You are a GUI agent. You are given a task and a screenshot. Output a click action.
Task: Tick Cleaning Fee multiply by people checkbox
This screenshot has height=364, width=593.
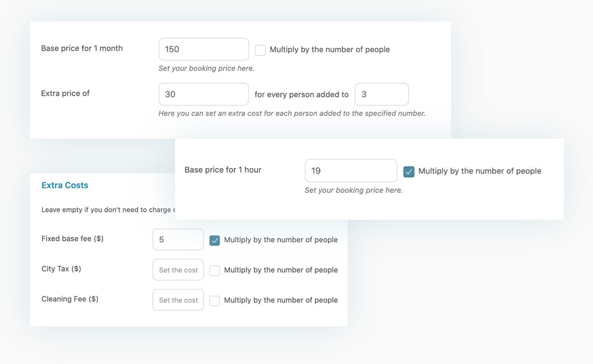click(215, 300)
